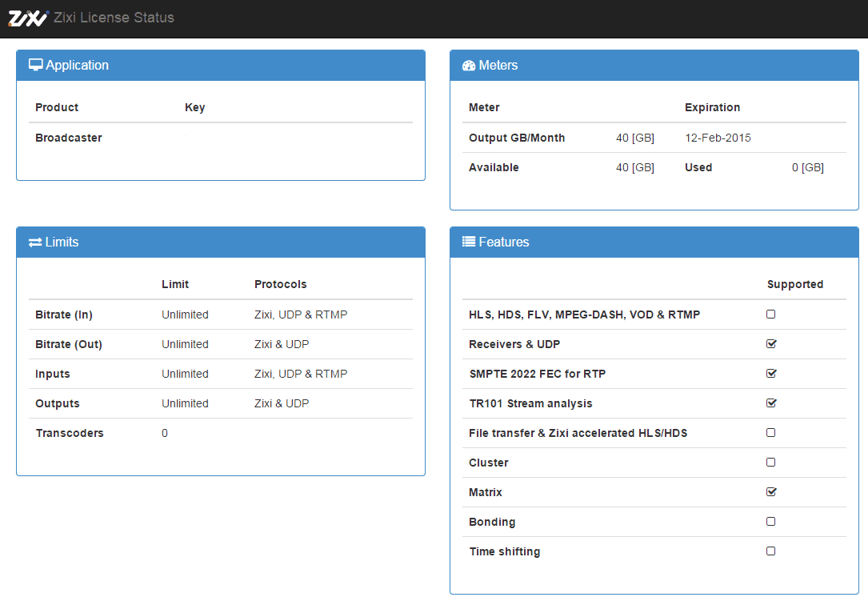Enable the Time shifting checkbox

click(x=770, y=551)
